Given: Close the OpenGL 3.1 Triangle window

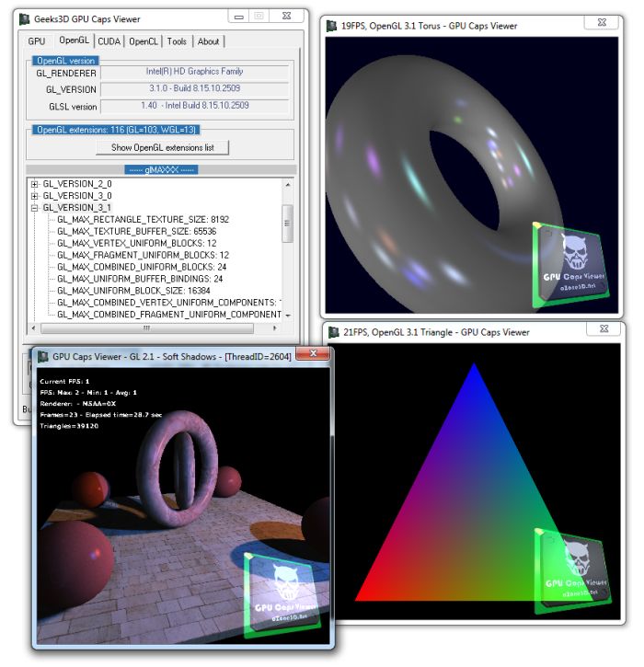Looking at the screenshot, I should 604,328.
